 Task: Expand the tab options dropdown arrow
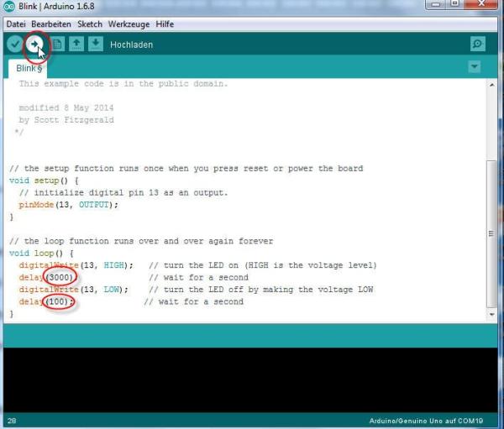point(475,66)
